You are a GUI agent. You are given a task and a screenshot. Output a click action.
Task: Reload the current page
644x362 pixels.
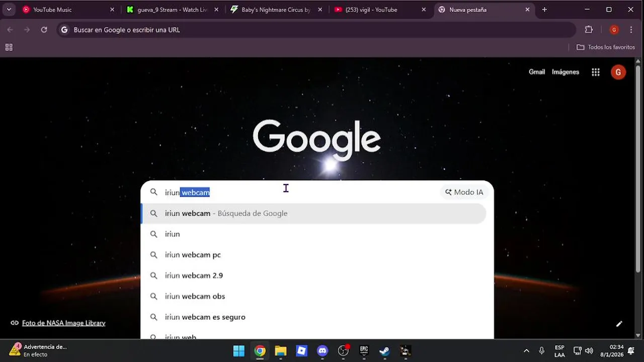click(x=44, y=30)
